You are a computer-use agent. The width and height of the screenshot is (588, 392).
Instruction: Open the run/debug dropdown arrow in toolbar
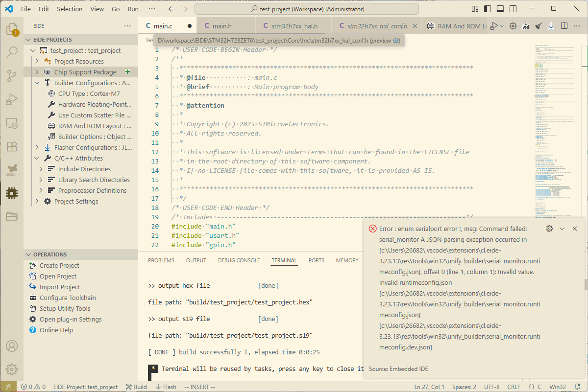click(x=502, y=26)
